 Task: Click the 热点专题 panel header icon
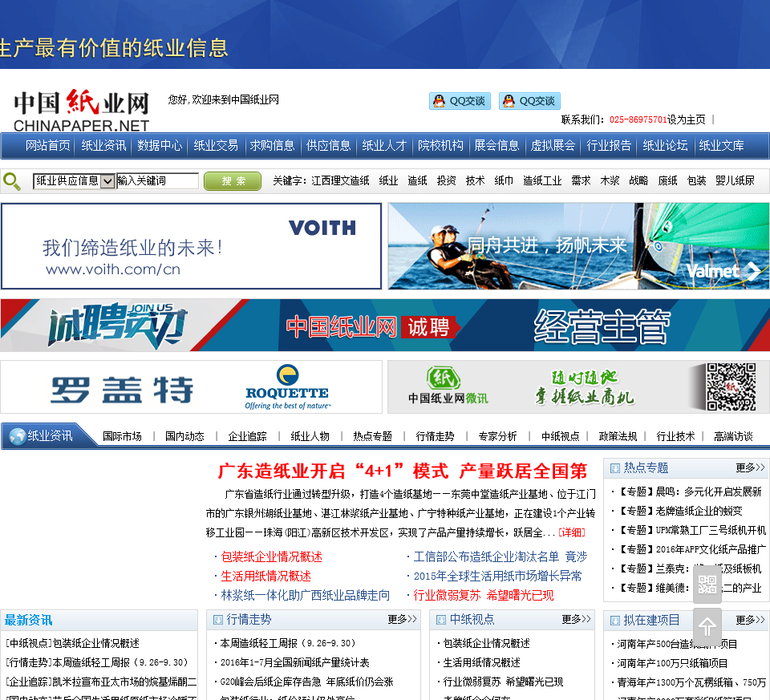(x=615, y=468)
